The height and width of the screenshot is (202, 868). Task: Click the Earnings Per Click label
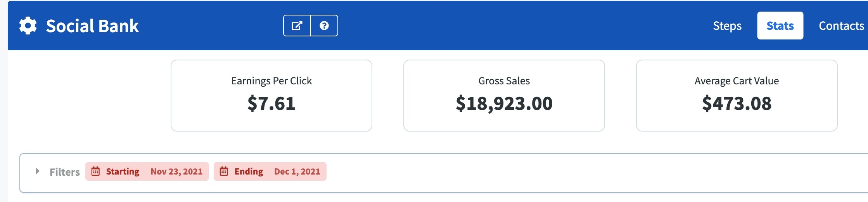click(x=271, y=81)
